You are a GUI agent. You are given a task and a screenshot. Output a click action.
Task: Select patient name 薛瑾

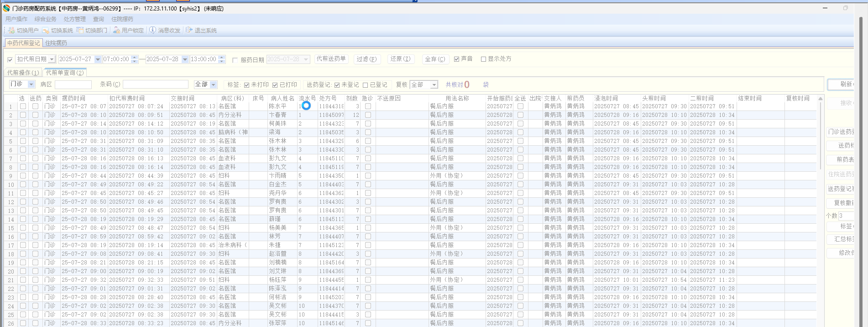click(x=274, y=219)
